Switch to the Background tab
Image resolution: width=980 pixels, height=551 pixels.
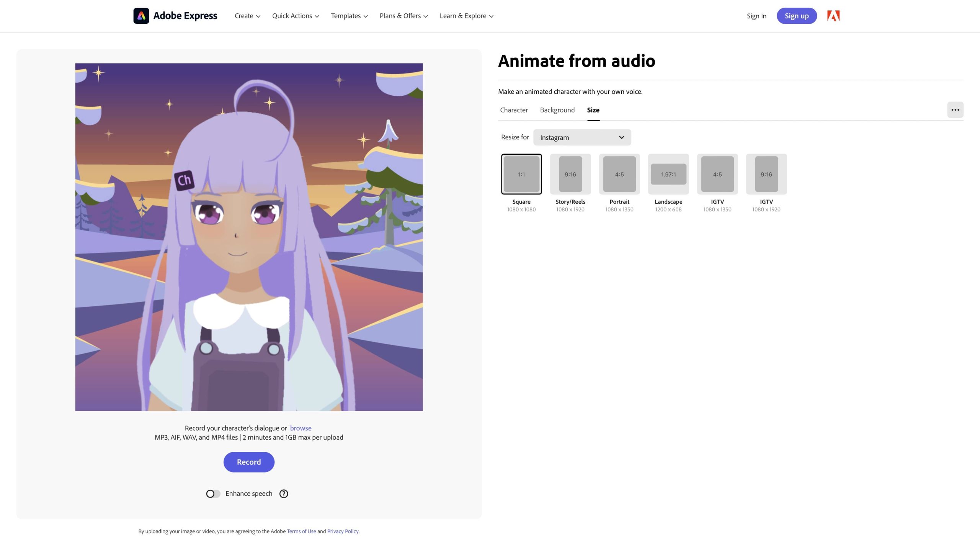[x=557, y=110]
